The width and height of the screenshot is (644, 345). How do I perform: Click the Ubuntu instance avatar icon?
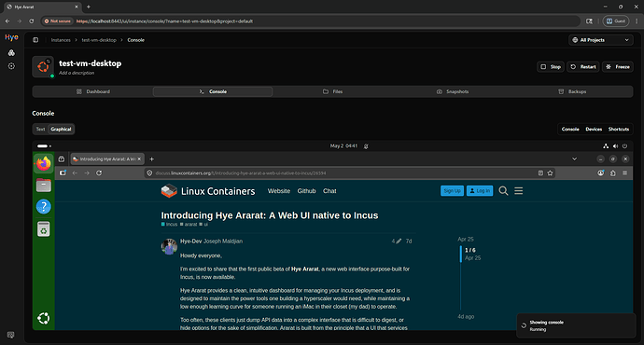click(43, 66)
